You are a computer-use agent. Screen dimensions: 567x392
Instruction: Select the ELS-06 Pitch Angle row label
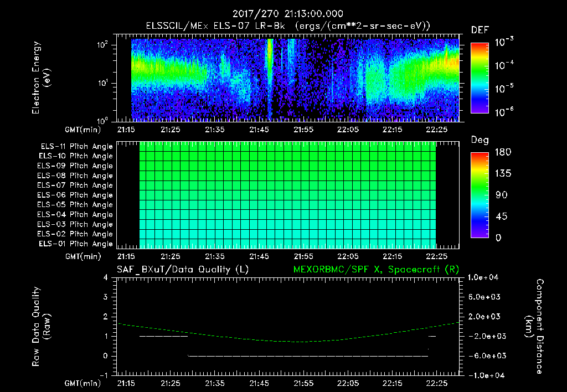75,195
